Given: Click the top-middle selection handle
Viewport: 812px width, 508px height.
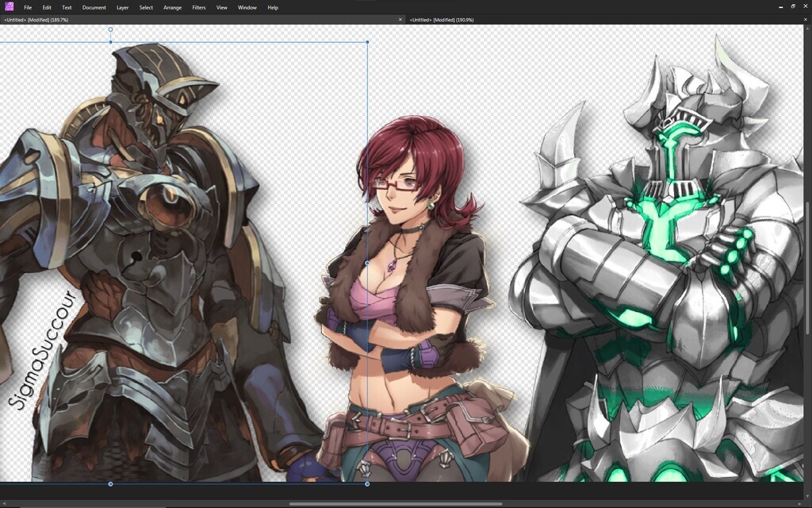Looking at the screenshot, I should click(x=110, y=42).
